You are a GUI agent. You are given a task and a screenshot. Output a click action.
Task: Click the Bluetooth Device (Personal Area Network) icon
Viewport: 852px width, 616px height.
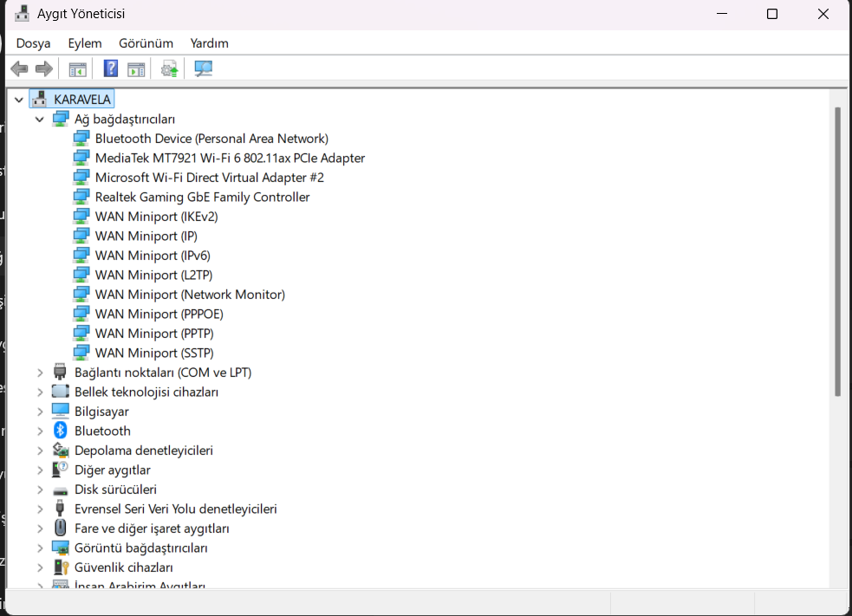(81, 139)
